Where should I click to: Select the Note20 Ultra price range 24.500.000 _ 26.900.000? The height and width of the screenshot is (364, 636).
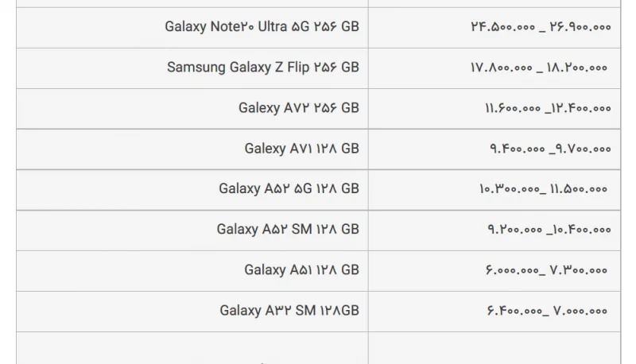540,27
